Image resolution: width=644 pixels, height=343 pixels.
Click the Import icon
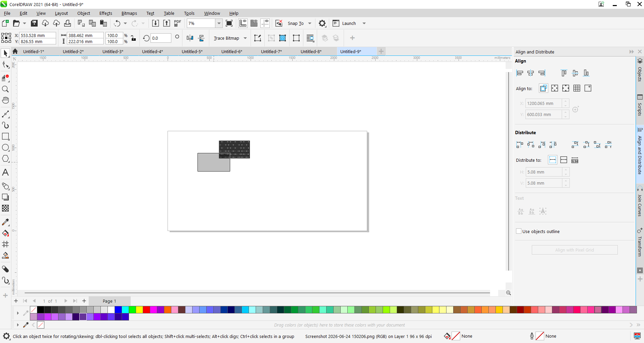(155, 23)
